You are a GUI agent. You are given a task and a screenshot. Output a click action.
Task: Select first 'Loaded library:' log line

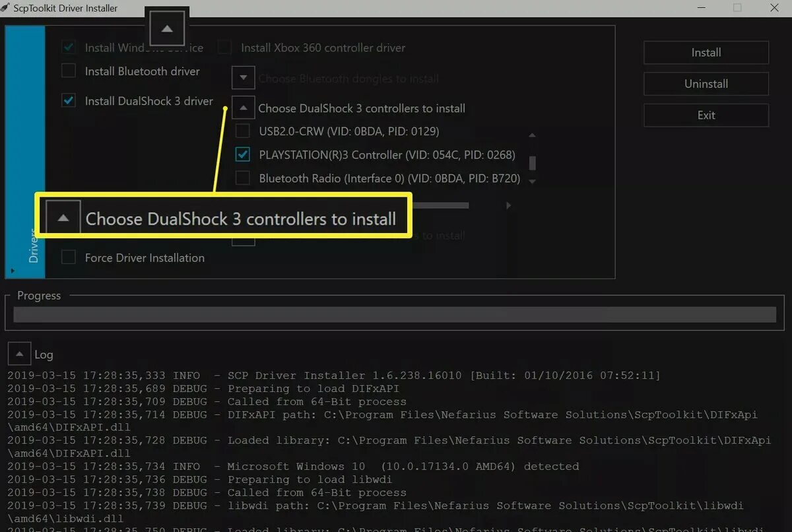(389, 447)
